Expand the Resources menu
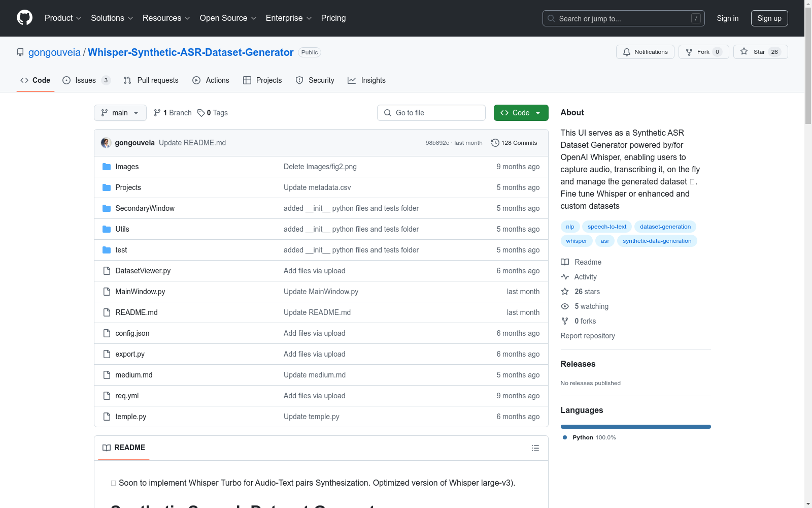The width and height of the screenshot is (812, 508). pyautogui.click(x=166, y=18)
